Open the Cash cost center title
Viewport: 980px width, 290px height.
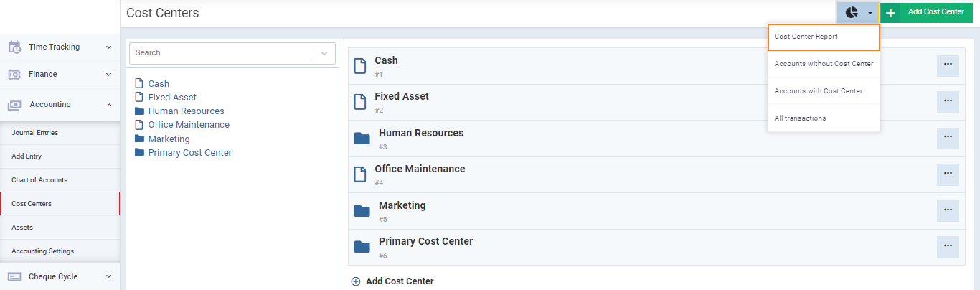click(x=386, y=61)
